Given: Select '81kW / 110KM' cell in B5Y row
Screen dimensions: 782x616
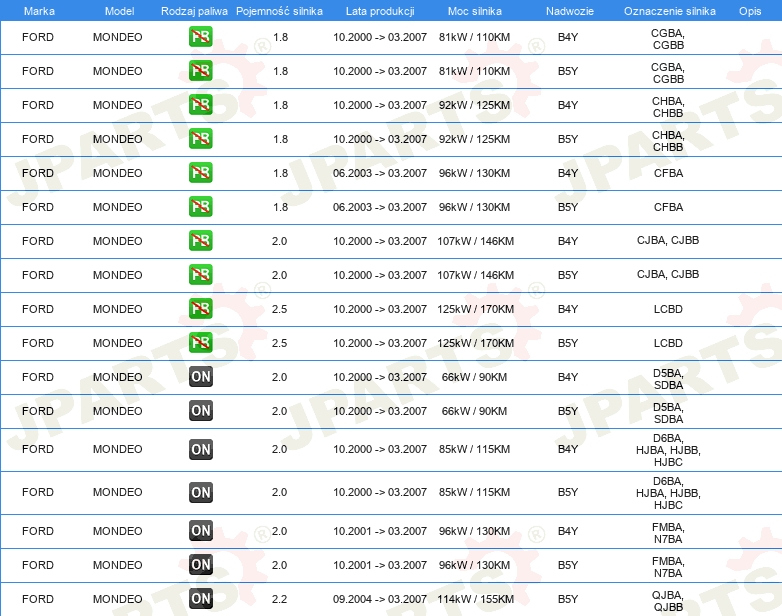Looking at the screenshot, I should click(474, 71).
